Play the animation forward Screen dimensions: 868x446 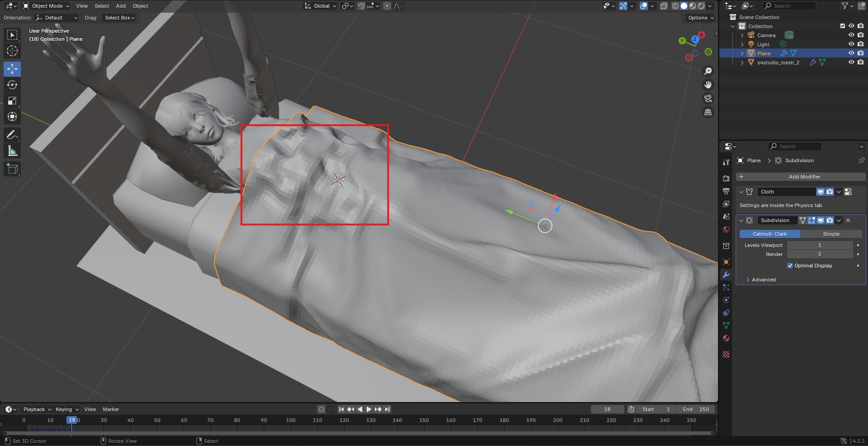point(369,409)
